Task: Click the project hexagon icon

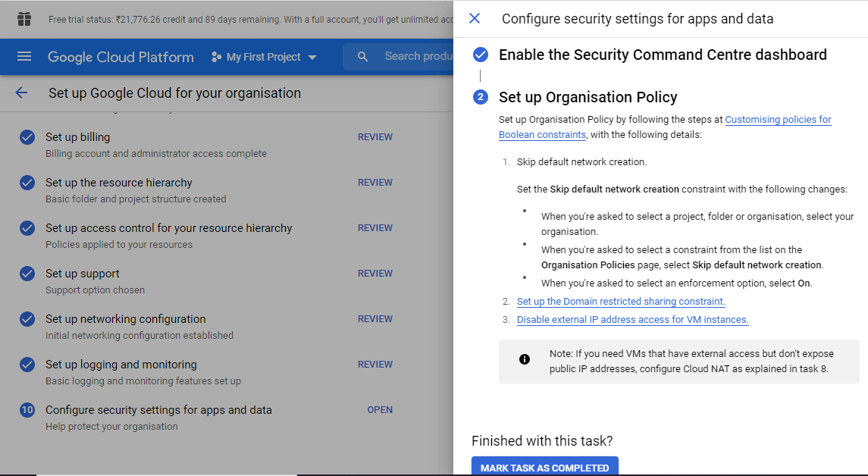Action: 217,56
